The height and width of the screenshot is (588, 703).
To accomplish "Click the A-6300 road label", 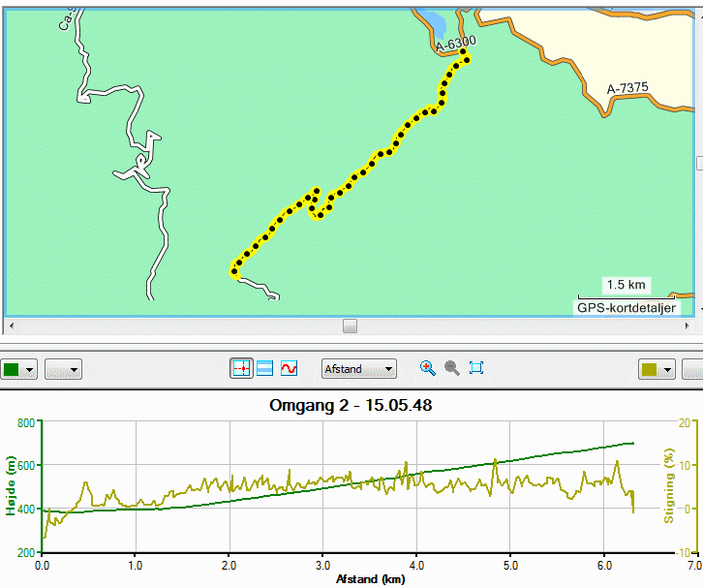I will pos(456,44).
